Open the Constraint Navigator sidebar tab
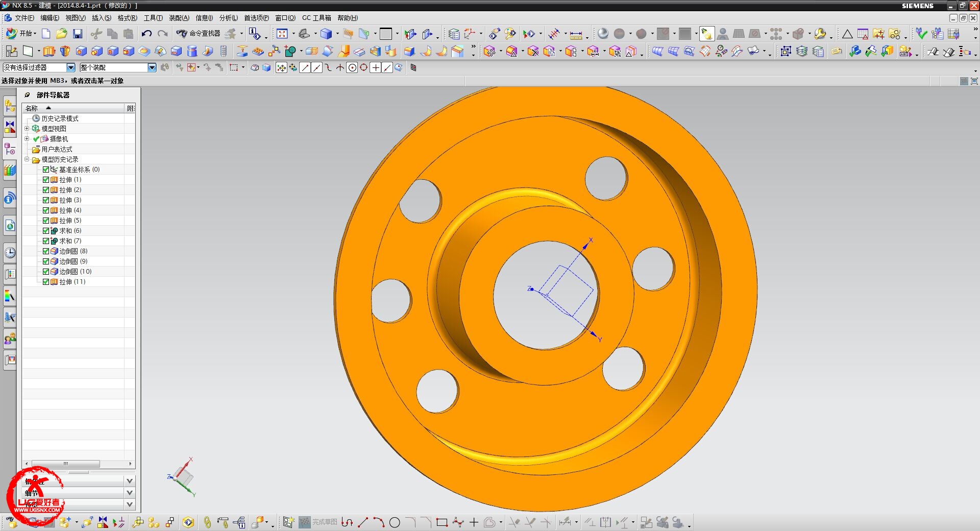The image size is (980, 531). (10, 127)
